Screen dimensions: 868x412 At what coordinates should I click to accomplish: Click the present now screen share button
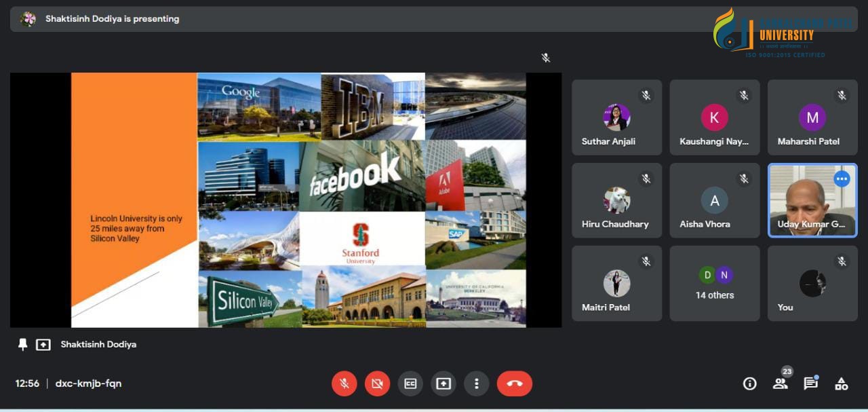click(x=443, y=383)
